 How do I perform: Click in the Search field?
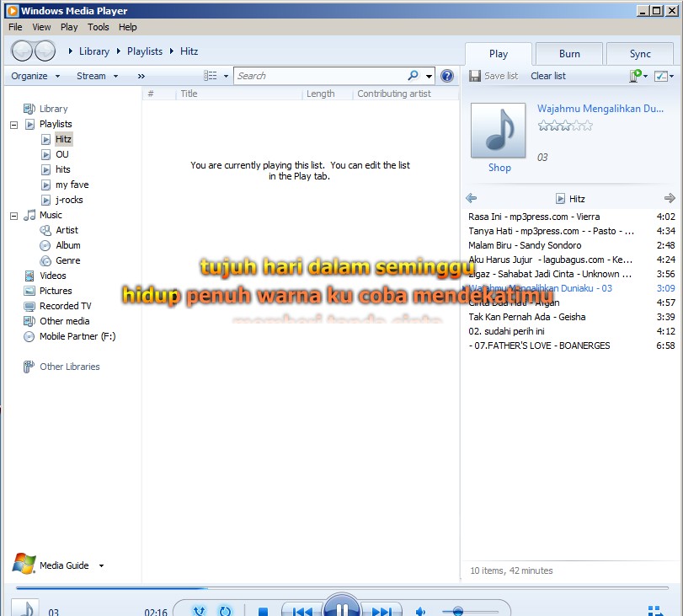tap(320, 76)
